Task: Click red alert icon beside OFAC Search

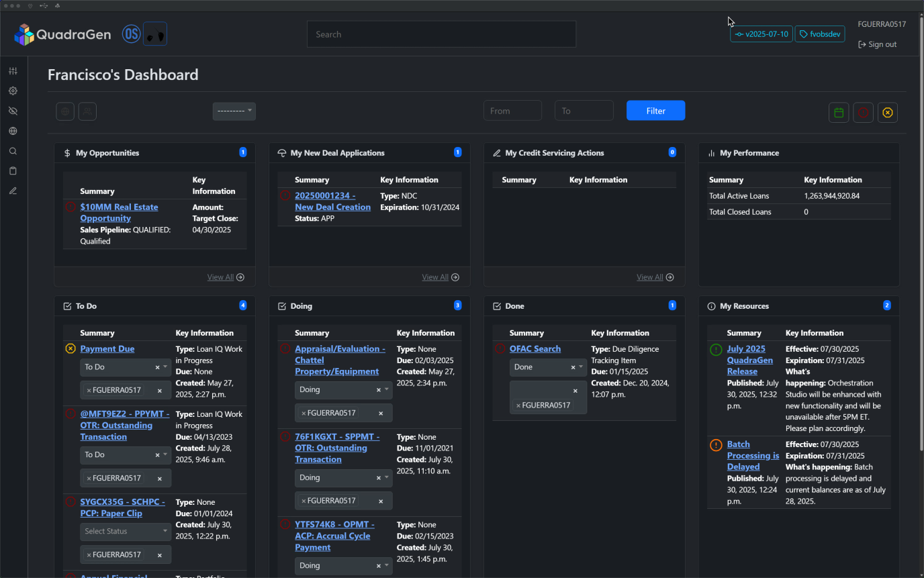Action: (500, 348)
